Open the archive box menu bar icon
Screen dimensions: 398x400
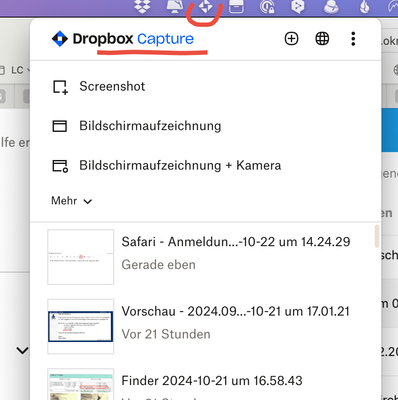tap(236, 7)
